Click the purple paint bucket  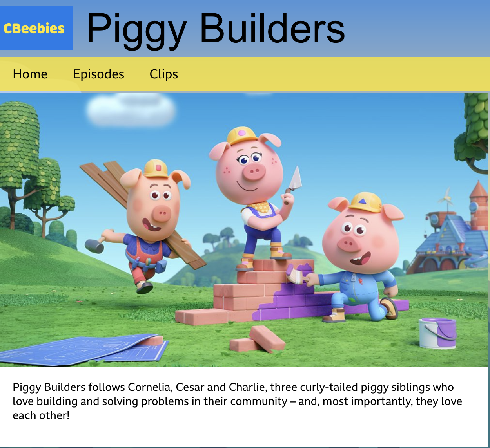point(437,333)
